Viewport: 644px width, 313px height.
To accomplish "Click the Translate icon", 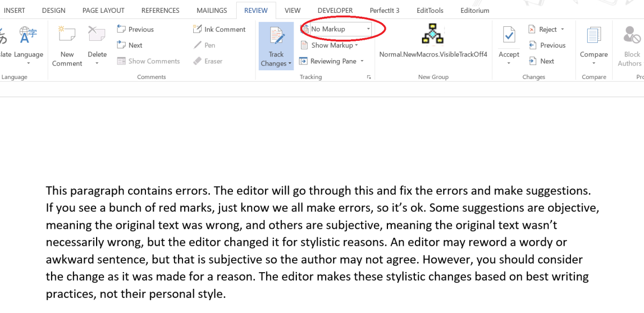I will (x=3, y=35).
